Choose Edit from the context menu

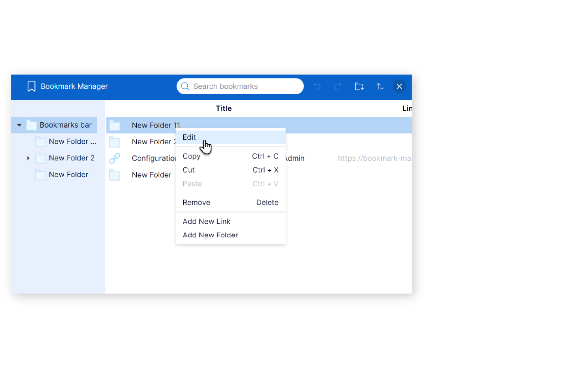point(189,137)
